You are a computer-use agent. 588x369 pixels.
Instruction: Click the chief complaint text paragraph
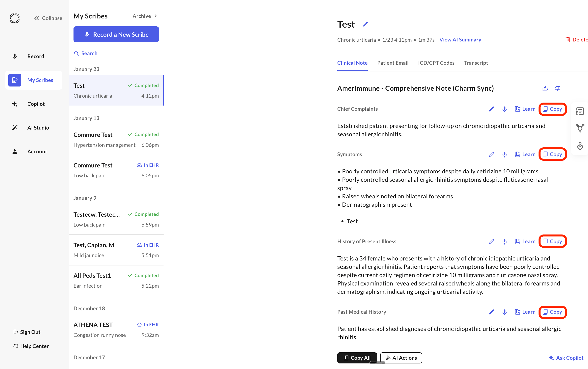coord(441,130)
